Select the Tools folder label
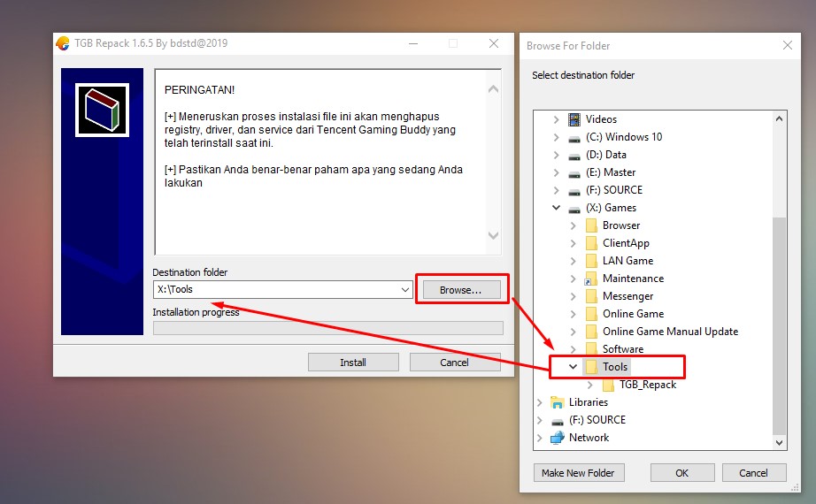Image resolution: width=816 pixels, height=504 pixels. (x=615, y=367)
